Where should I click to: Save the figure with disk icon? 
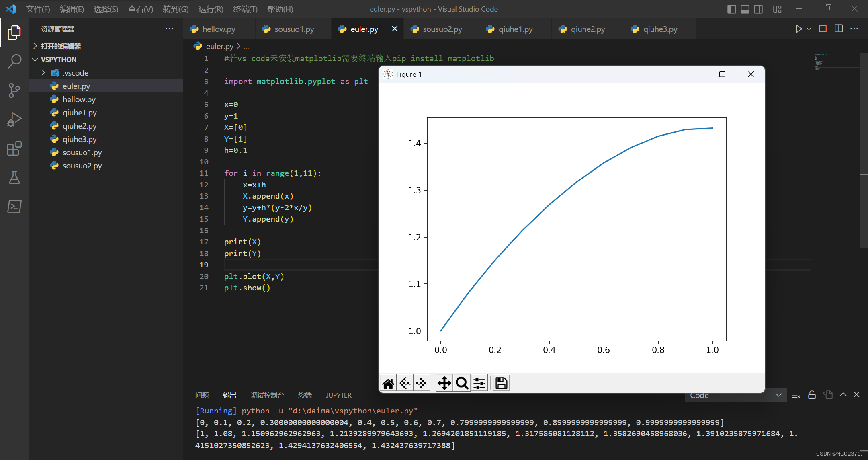pos(501,383)
